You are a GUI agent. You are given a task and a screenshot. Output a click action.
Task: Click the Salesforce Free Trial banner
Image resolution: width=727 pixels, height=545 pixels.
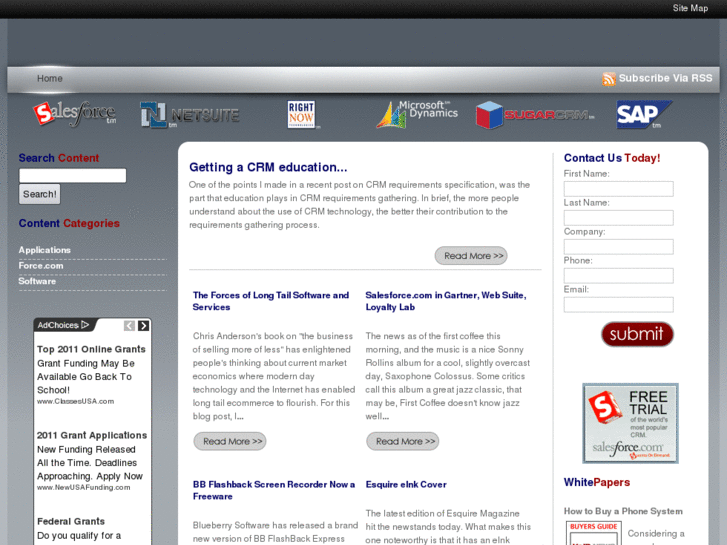[x=631, y=423]
